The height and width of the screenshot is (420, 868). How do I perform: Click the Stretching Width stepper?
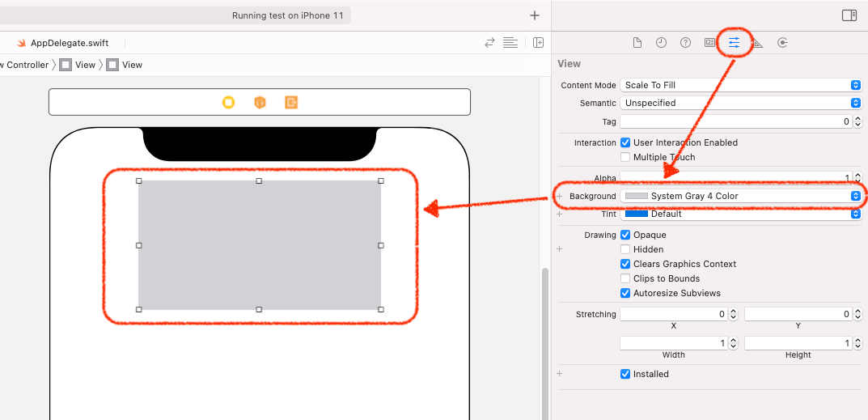click(x=733, y=344)
